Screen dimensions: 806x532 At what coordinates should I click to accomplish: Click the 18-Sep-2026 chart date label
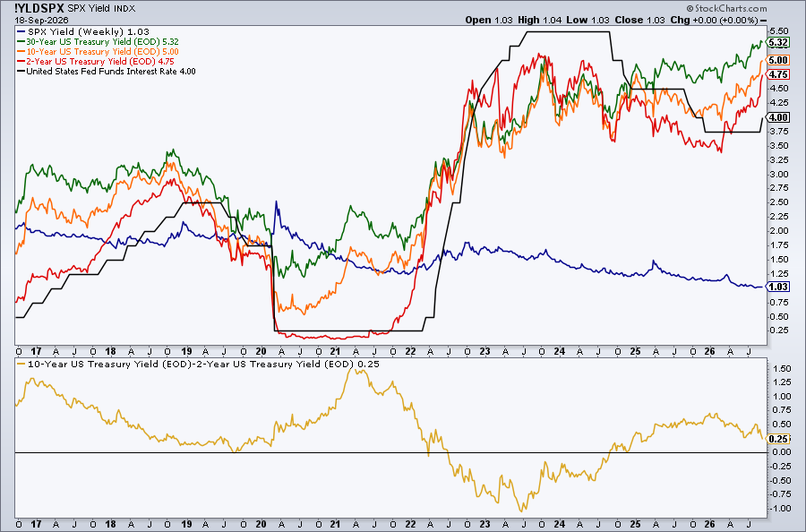pos(41,20)
